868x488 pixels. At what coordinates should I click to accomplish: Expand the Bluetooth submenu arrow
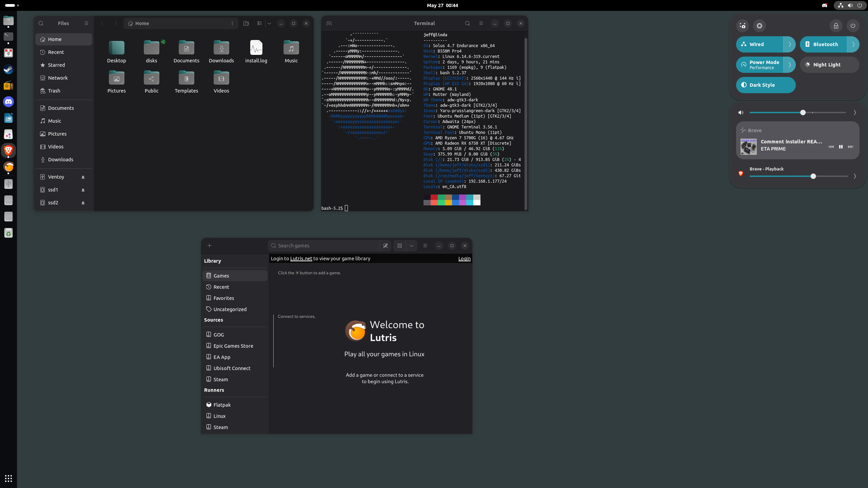[853, 44]
